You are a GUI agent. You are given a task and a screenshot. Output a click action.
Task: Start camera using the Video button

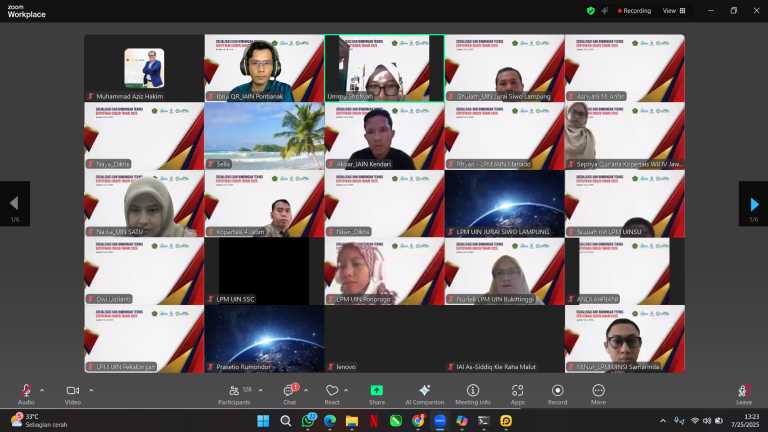pos(72,391)
